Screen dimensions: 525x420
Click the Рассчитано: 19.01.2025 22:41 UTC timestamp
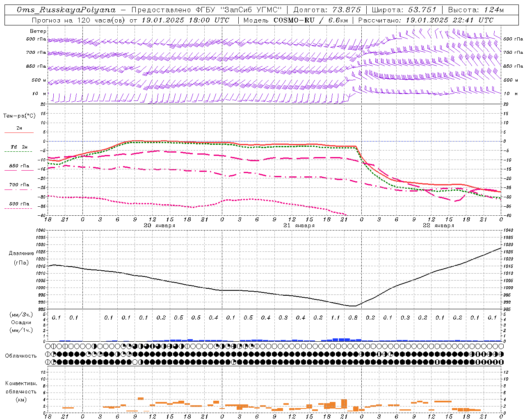point(426,20)
